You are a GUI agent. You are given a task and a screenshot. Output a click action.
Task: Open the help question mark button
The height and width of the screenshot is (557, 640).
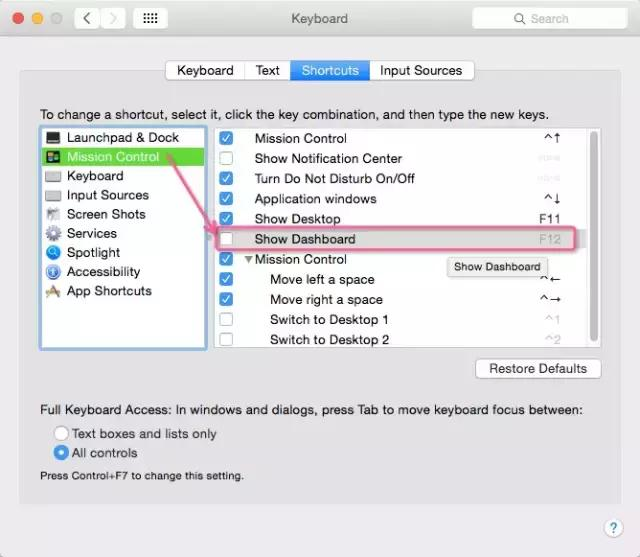point(613,528)
